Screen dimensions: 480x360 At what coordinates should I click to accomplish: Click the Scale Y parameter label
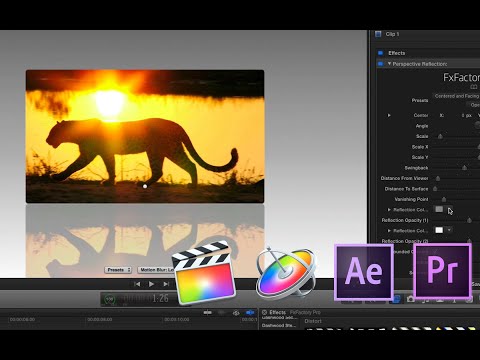point(420,157)
